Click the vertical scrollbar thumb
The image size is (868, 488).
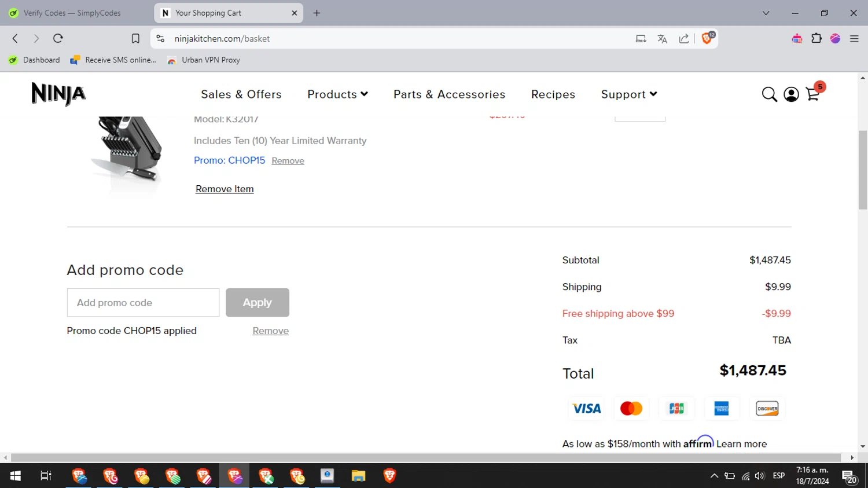(863, 170)
